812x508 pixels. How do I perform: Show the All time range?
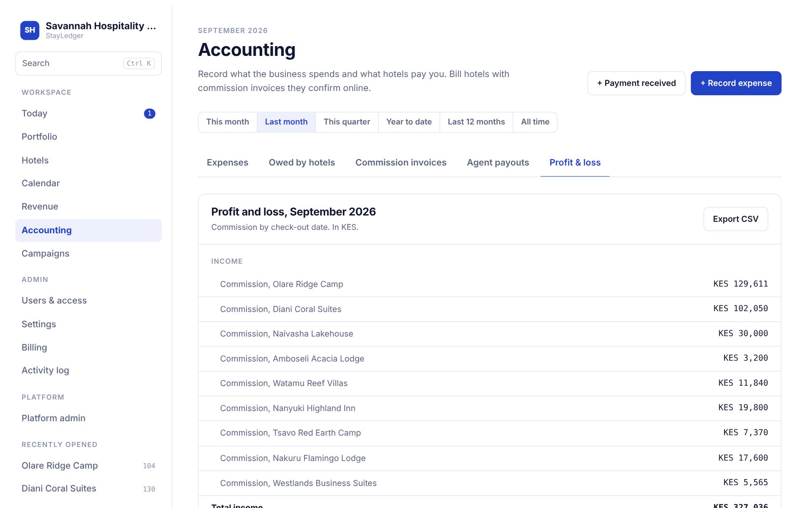point(535,122)
